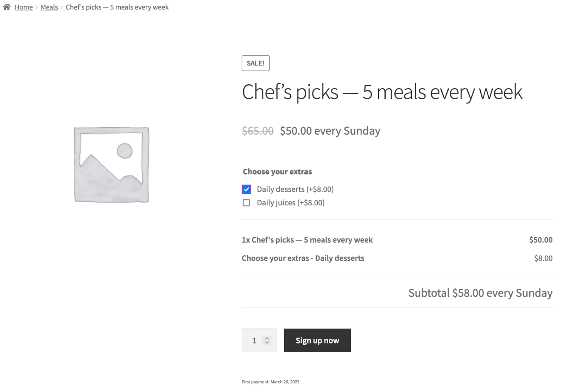563x392 pixels.
Task: Click the Daily desserts summary row
Action: [x=303, y=258]
